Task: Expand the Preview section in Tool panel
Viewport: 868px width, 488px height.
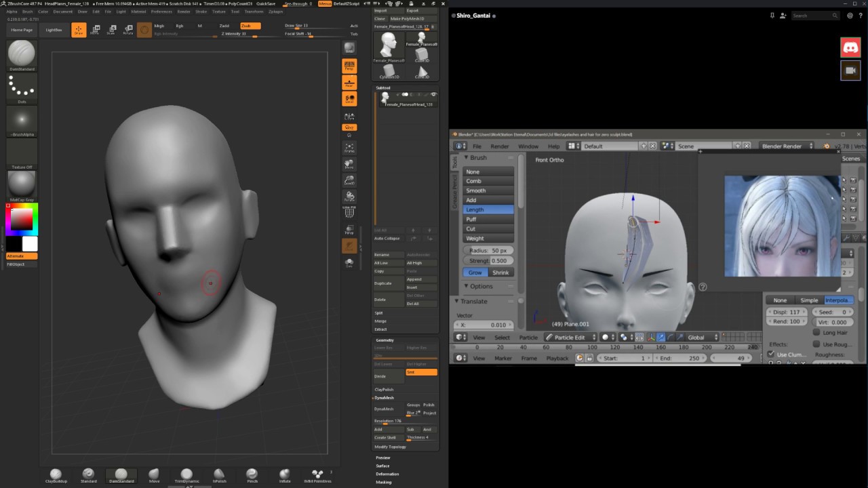Action: [383, 457]
